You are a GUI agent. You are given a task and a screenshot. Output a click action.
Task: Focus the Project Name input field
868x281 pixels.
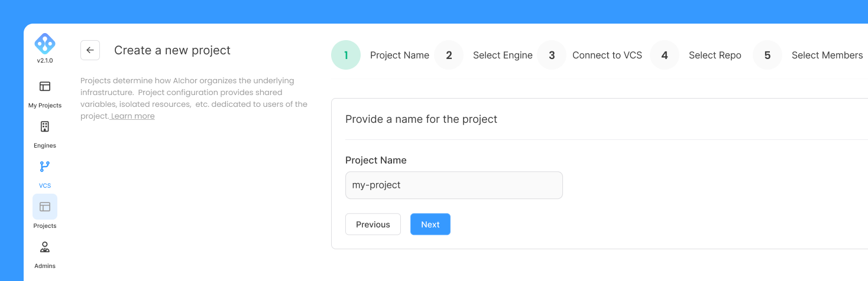coord(454,185)
